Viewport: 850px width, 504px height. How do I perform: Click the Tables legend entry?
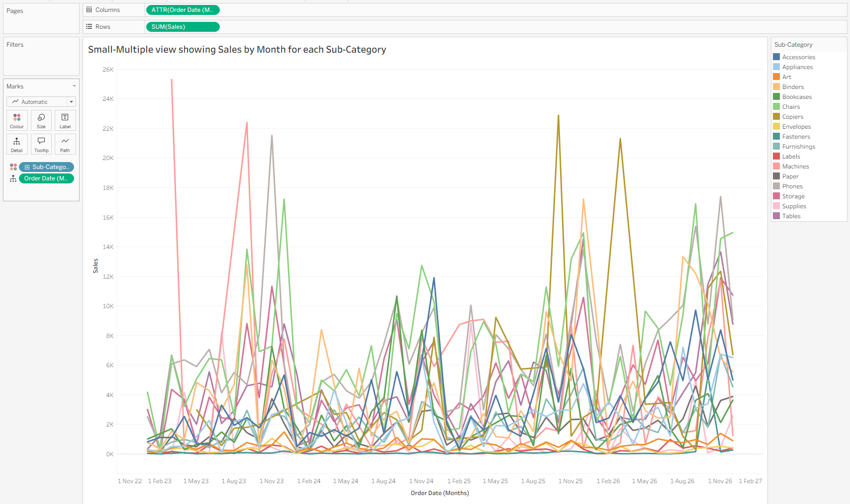(x=791, y=216)
